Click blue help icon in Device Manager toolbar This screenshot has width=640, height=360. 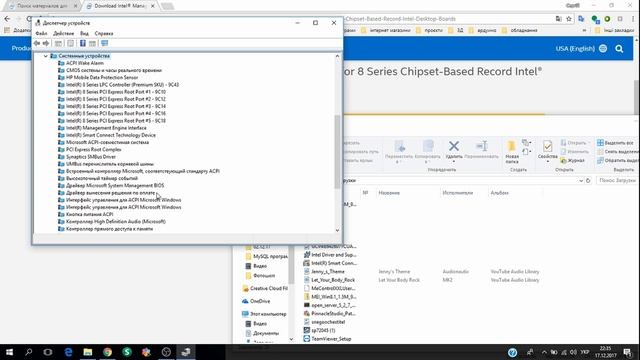(82, 43)
